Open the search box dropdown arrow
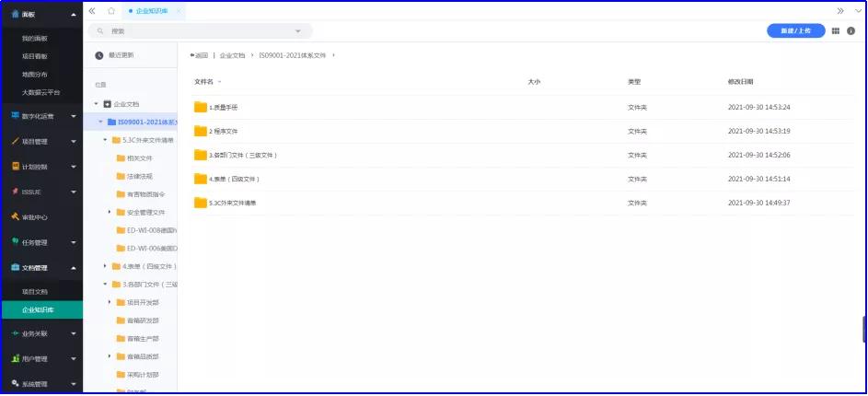The width and height of the screenshot is (868, 396). pyautogui.click(x=298, y=31)
